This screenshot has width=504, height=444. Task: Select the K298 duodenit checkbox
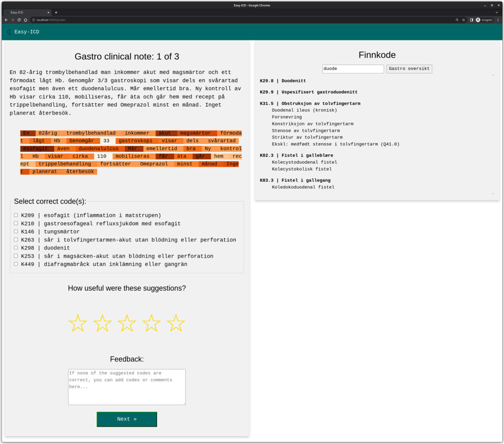coord(16,248)
